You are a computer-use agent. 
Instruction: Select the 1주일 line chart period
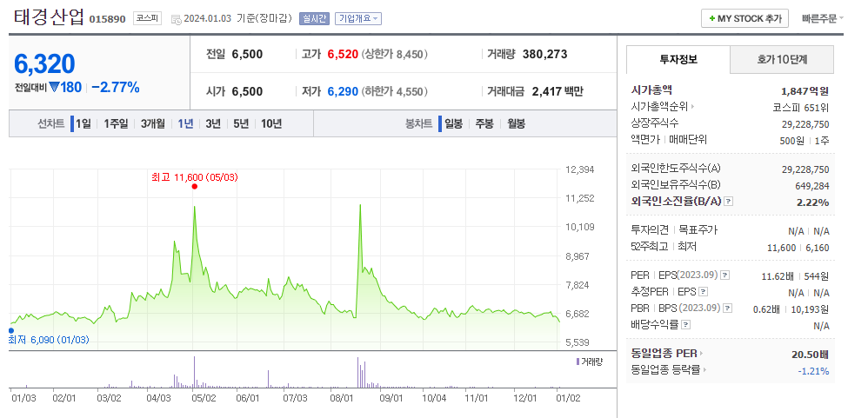click(116, 124)
